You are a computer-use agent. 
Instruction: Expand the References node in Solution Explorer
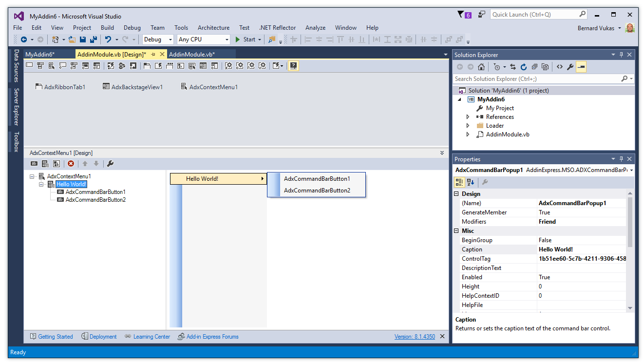pyautogui.click(x=468, y=117)
